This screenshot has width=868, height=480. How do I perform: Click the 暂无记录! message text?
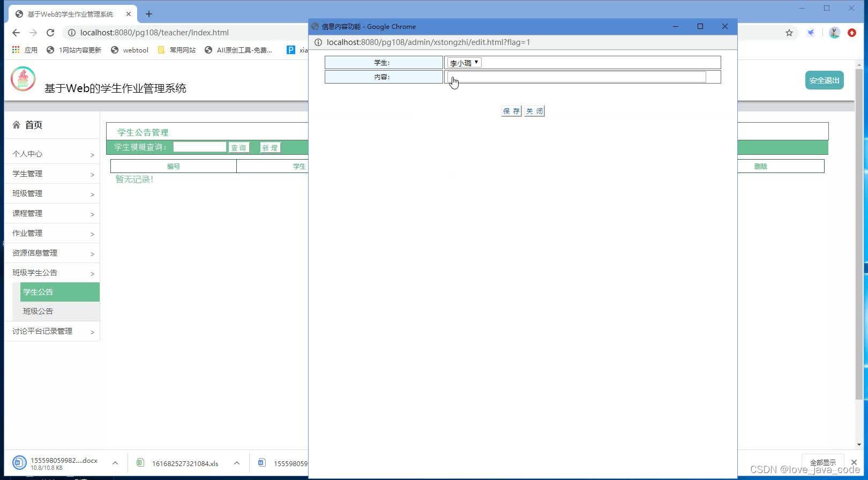134,179
